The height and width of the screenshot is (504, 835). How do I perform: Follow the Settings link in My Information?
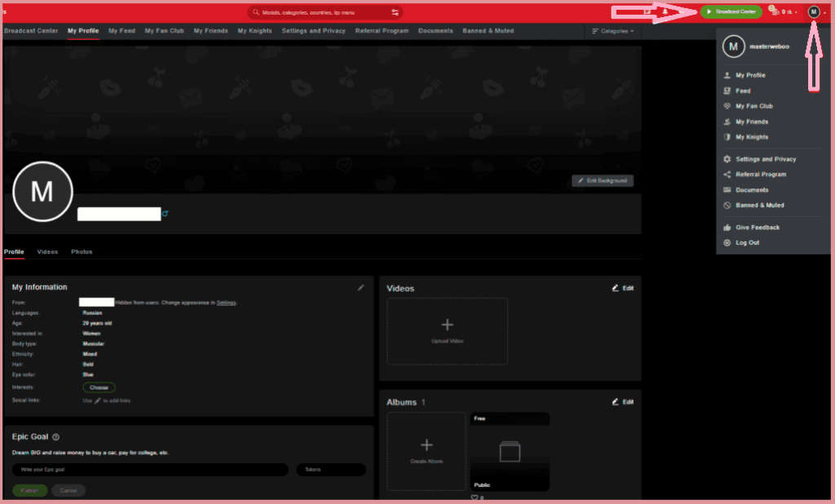[x=226, y=303]
